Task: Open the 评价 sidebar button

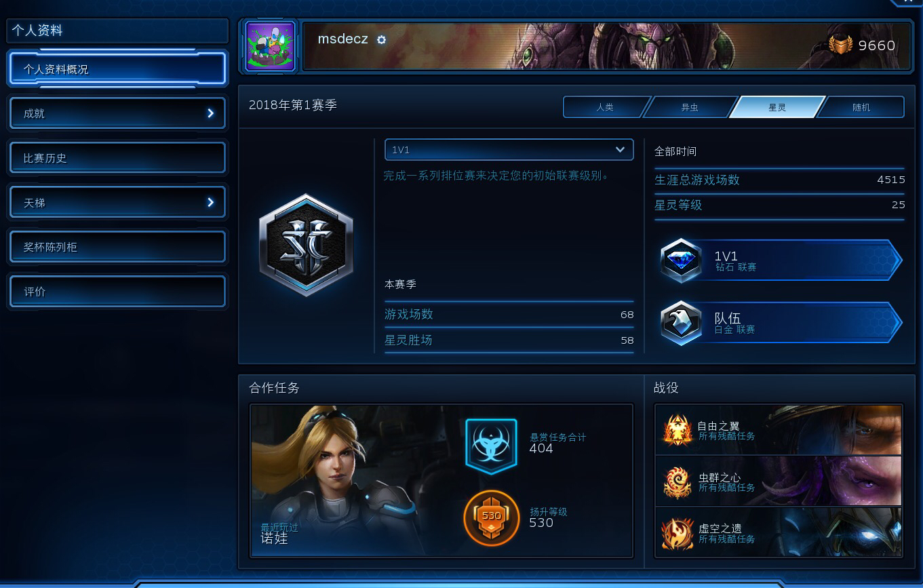Action: [x=117, y=292]
